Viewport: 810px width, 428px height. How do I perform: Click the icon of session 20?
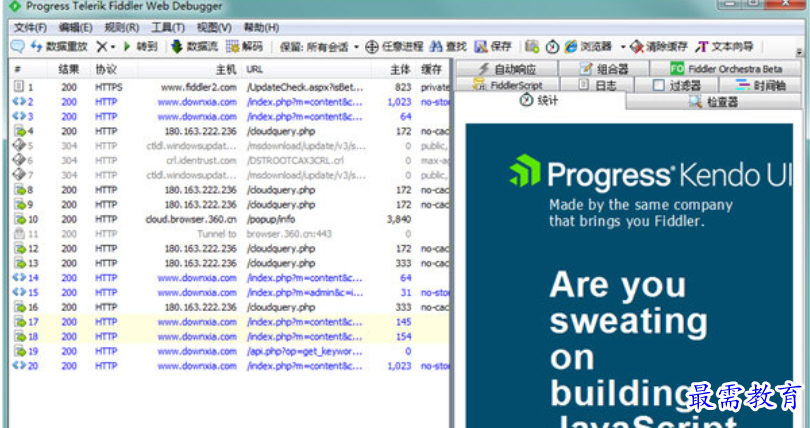tap(19, 366)
